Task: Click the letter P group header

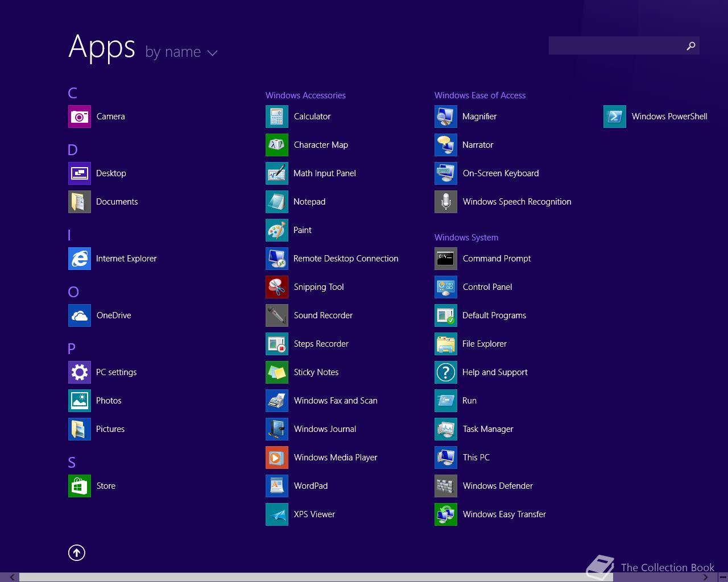Action: click(72, 349)
